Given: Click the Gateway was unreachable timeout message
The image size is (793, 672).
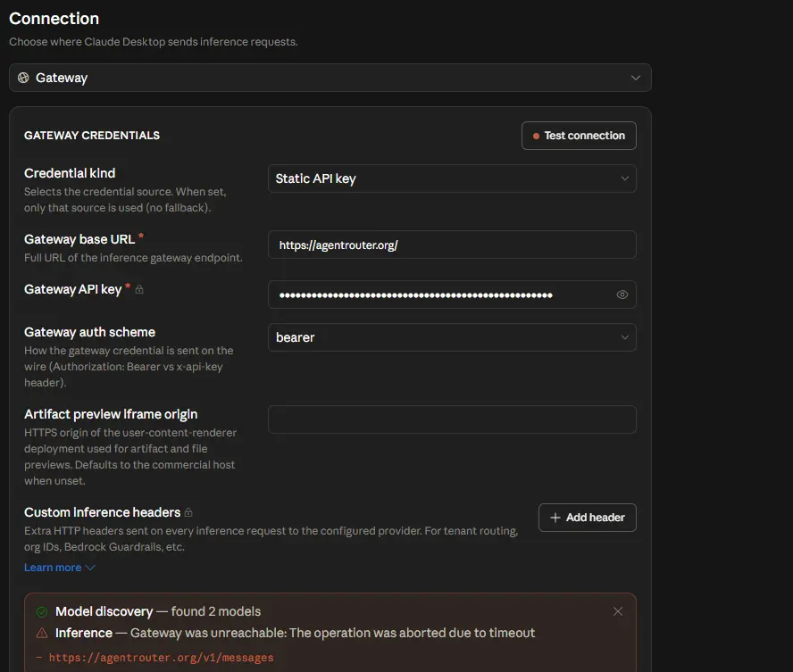Looking at the screenshot, I should coord(332,633).
